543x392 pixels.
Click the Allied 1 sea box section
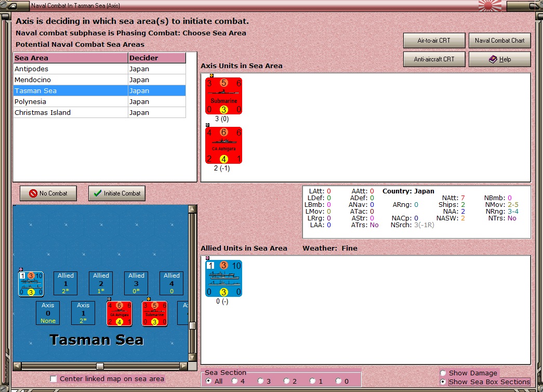coord(65,283)
